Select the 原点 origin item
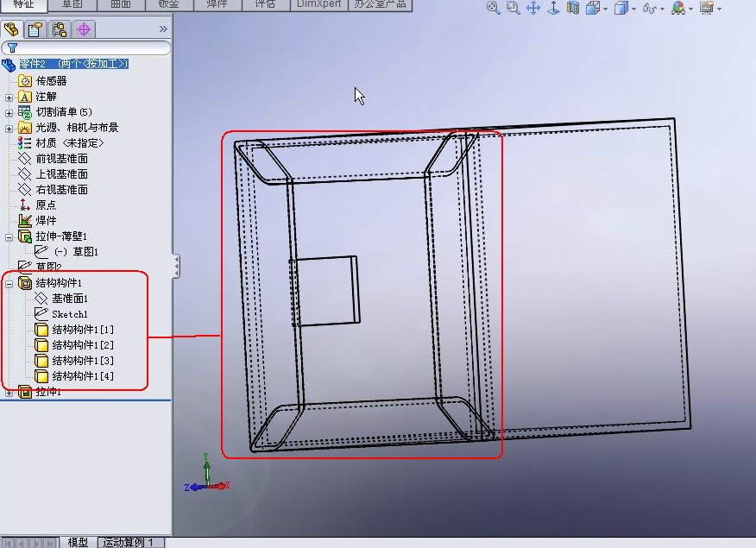 (x=46, y=205)
